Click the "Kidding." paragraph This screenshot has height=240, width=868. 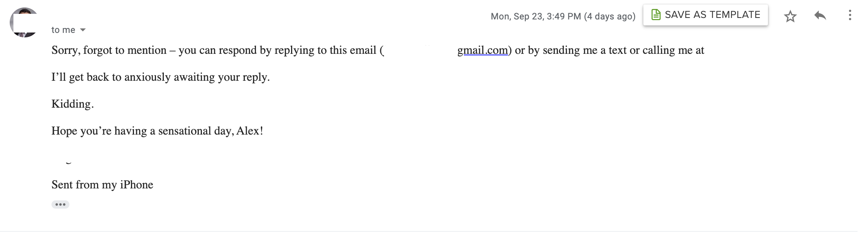point(72,104)
